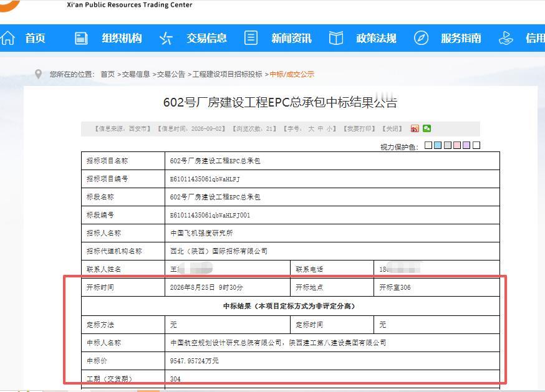
Task: Click the 中标/成交公示 breadcrumb link
Action: pyautogui.click(x=292, y=74)
